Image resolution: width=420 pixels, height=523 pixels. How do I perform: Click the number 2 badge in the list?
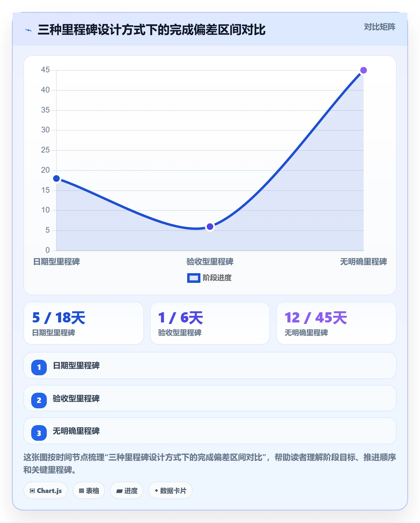(x=39, y=400)
